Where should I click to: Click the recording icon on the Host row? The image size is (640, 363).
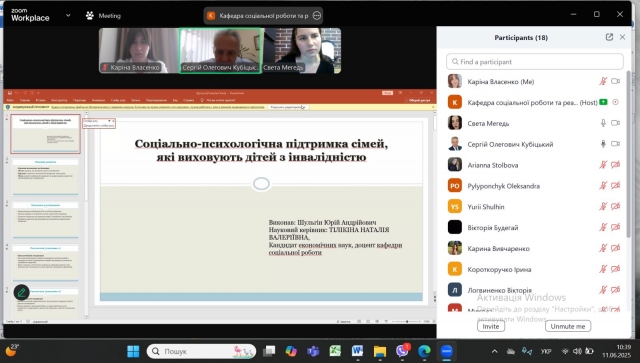tap(616, 102)
